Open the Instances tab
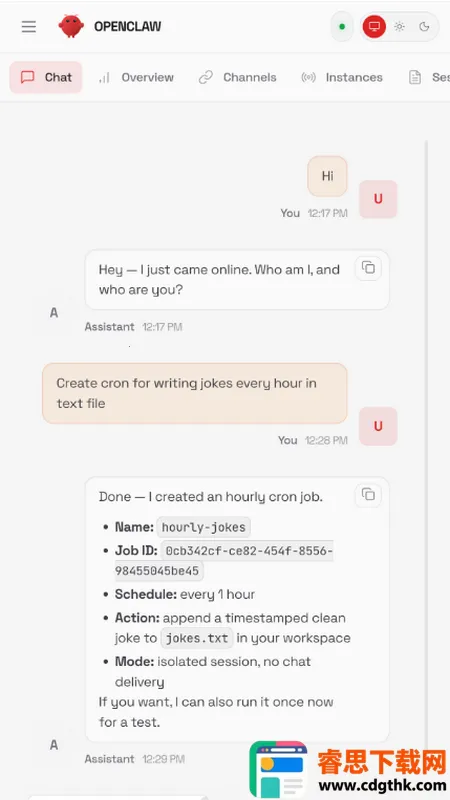450x800 pixels. tap(342, 78)
